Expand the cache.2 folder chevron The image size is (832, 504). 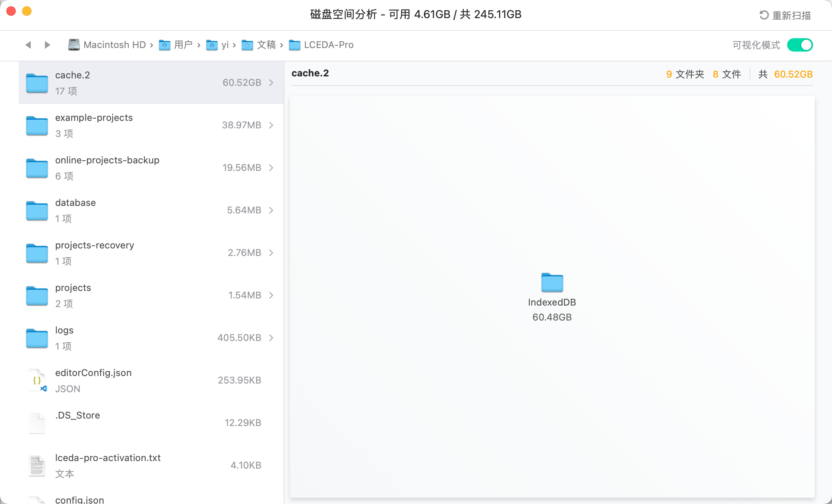click(271, 83)
